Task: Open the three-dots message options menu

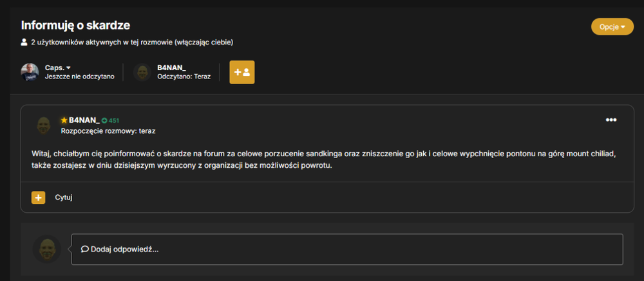Action: tap(611, 120)
